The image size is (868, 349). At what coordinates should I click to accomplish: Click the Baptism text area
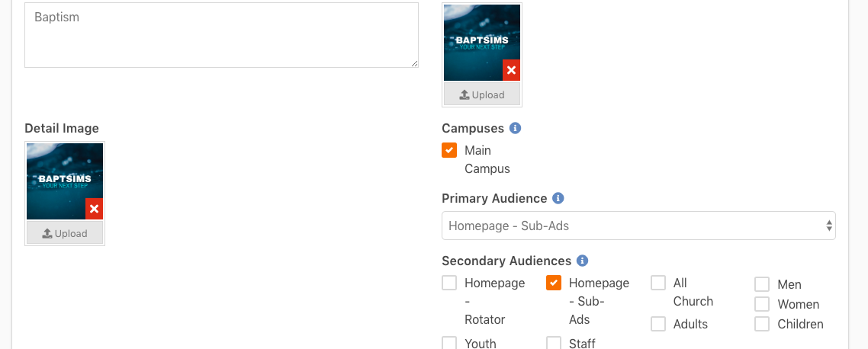[x=221, y=35]
